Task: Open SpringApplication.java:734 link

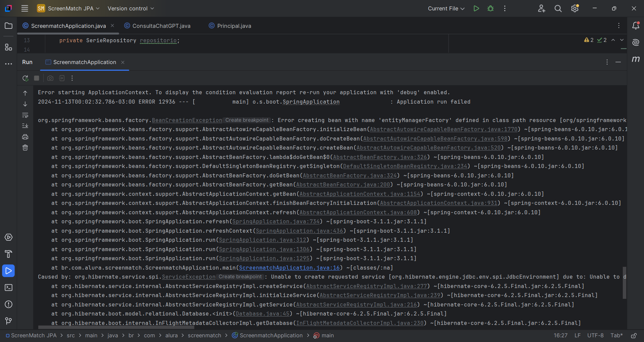Action: 276,222
